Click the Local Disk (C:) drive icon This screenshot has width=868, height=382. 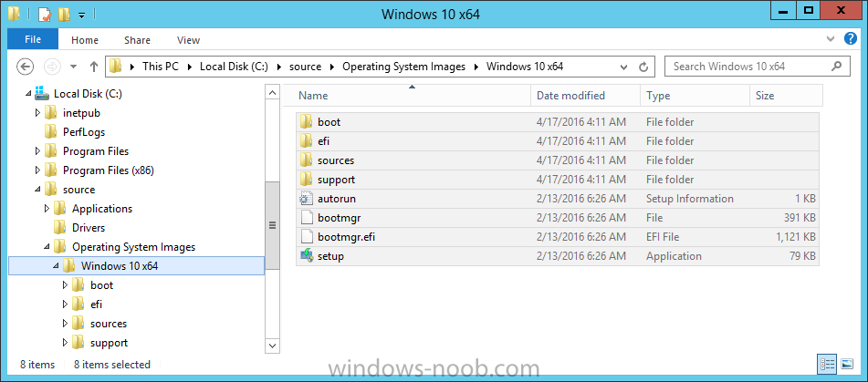(41, 93)
